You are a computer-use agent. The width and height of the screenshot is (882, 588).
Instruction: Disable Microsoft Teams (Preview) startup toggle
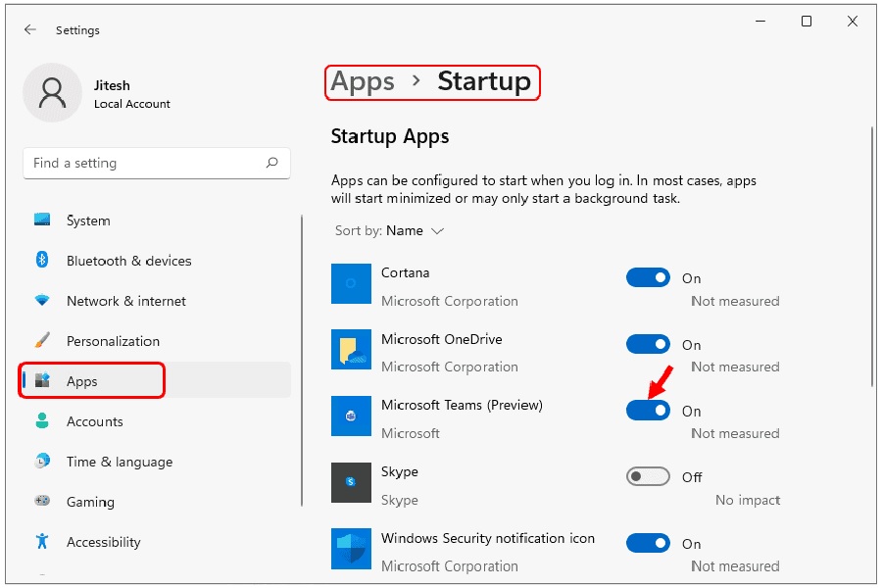click(648, 411)
